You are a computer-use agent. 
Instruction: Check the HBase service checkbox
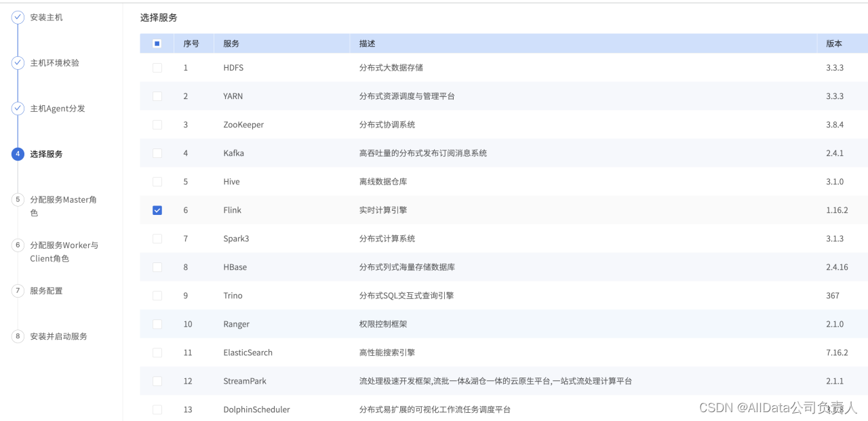click(x=157, y=267)
